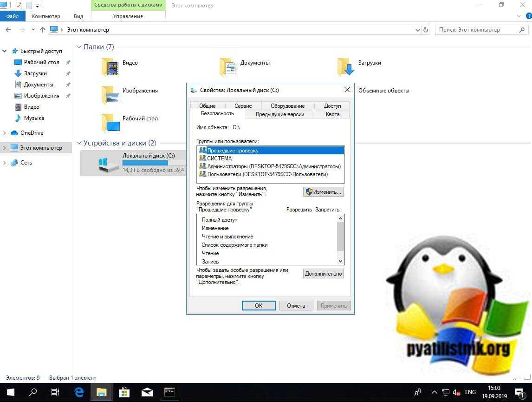Switch input language ENG indicator
This screenshot has width=532, height=402.
pyautogui.click(x=470, y=393)
